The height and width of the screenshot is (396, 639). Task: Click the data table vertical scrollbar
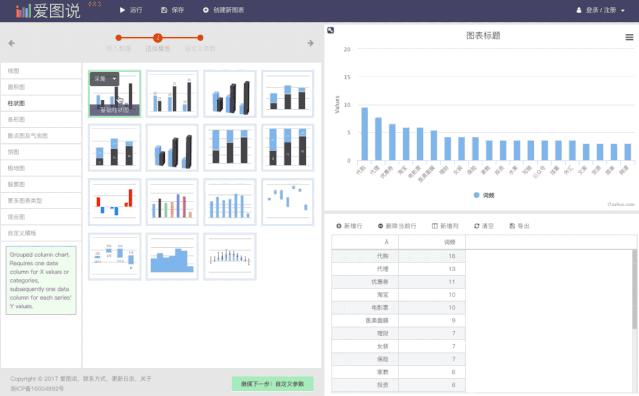point(634,289)
